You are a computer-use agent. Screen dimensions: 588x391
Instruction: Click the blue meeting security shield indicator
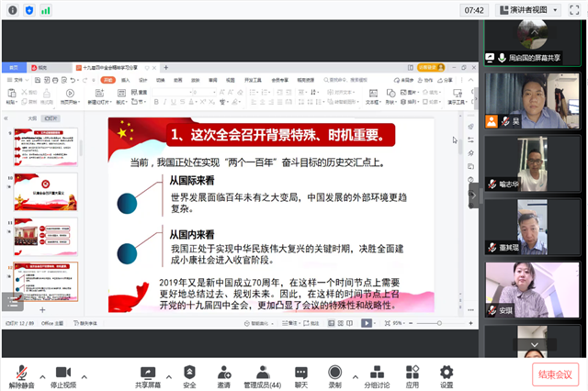point(28,10)
